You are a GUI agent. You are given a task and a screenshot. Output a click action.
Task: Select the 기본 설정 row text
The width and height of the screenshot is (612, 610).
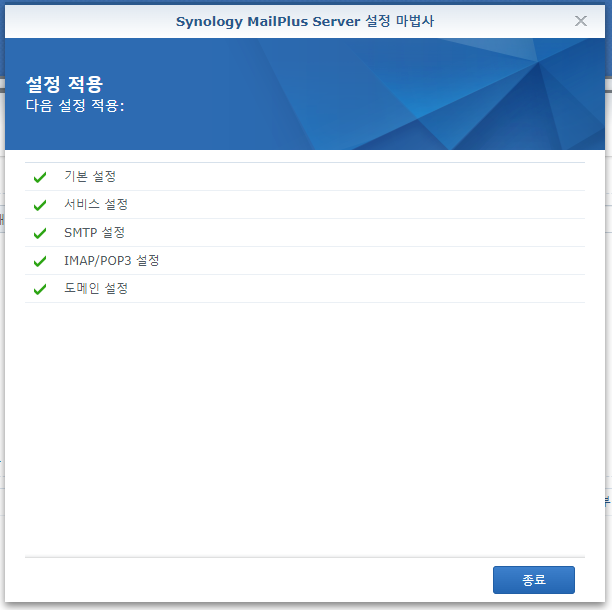90,176
